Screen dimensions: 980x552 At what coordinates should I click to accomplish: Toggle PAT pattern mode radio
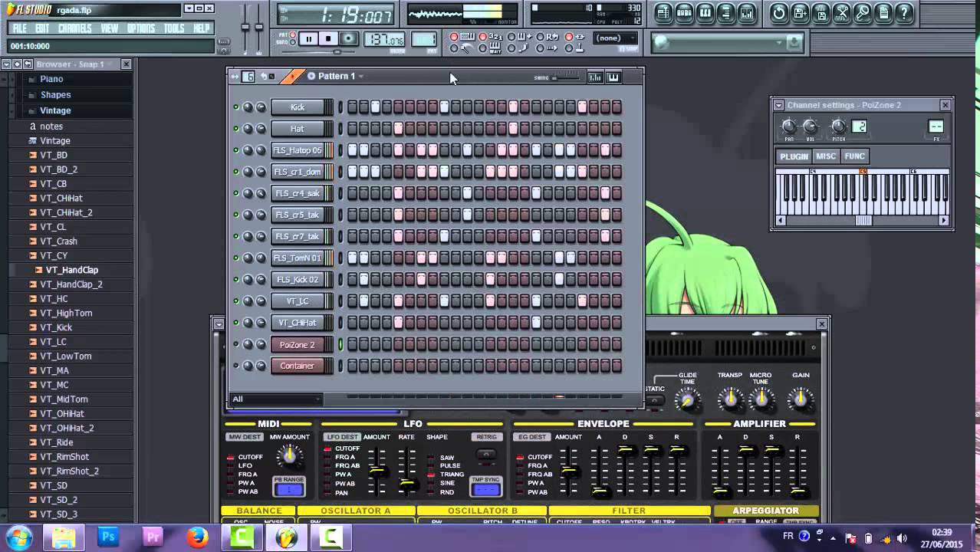[x=293, y=34]
